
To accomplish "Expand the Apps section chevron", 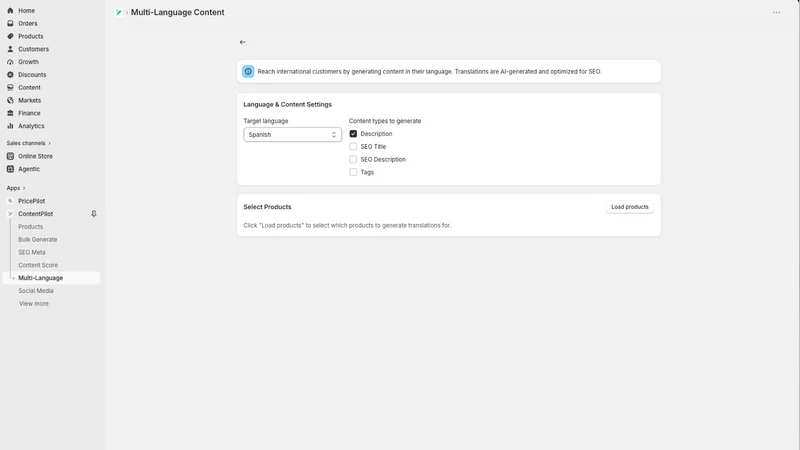I will 24,188.
